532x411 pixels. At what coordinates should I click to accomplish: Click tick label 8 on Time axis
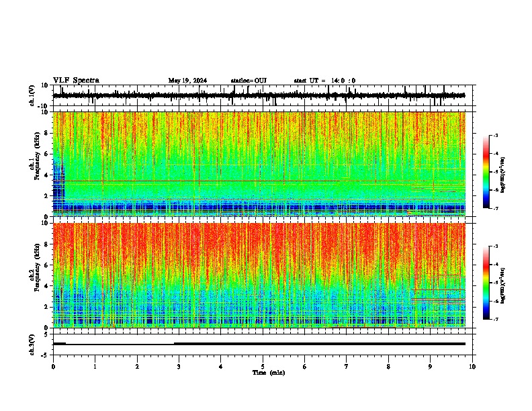[388, 367]
